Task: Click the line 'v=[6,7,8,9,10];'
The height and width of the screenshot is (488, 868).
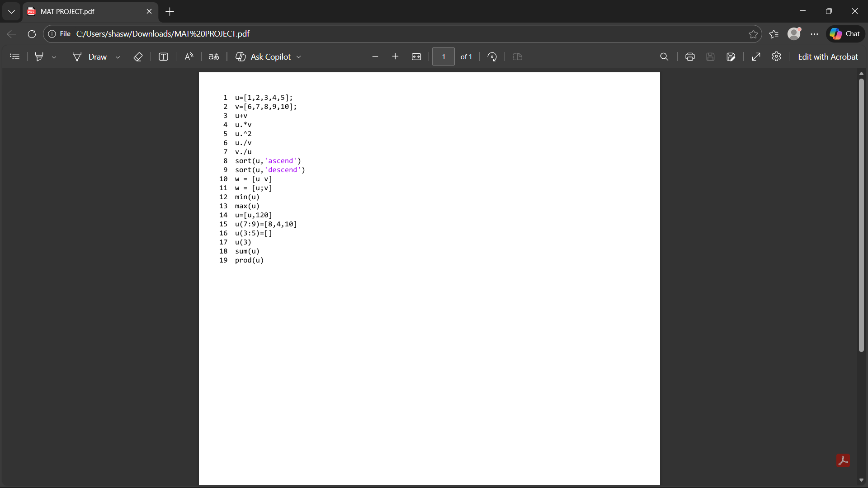Action: (x=266, y=107)
